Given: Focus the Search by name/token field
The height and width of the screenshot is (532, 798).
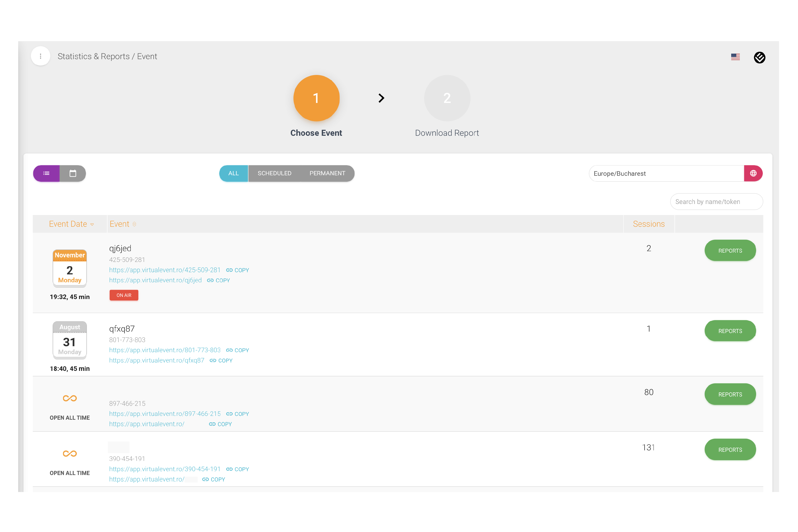Looking at the screenshot, I should [x=716, y=202].
